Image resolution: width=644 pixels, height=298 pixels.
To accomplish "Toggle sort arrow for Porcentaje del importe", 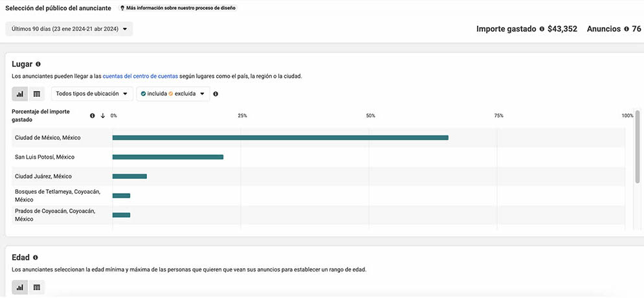I will [x=103, y=116].
